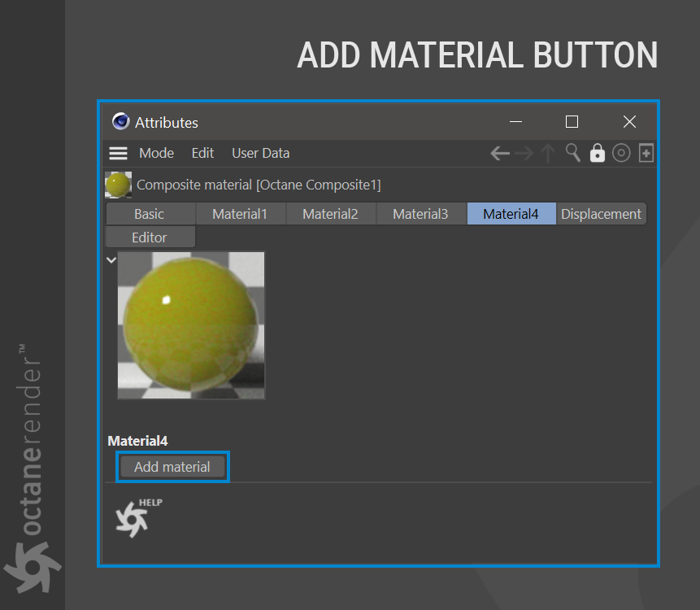The width and height of the screenshot is (700, 610).
Task: Click the small material sphere icon
Action: click(x=119, y=185)
